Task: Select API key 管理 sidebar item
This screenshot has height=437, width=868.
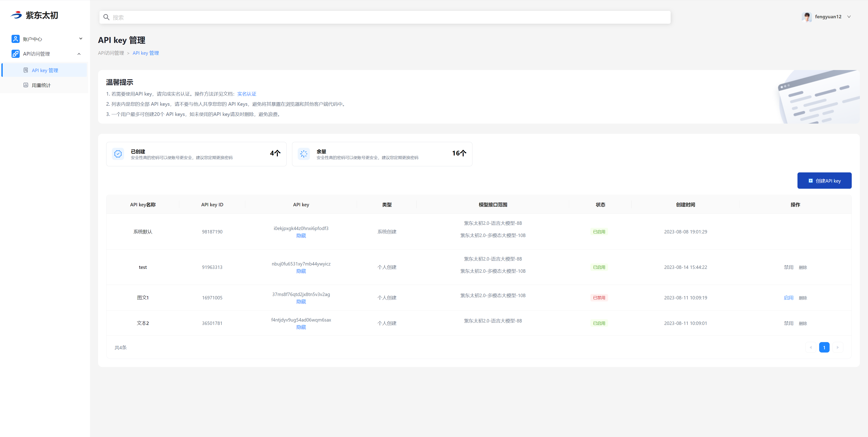Action: [x=44, y=70]
